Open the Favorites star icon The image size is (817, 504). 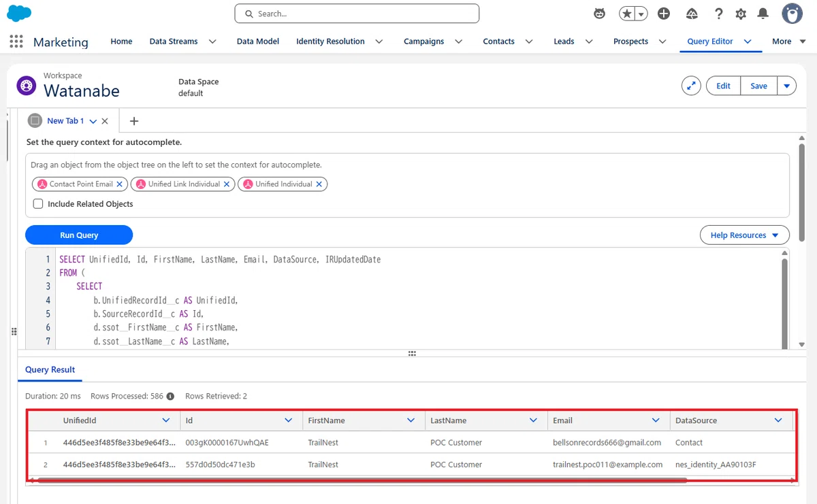[x=627, y=14]
